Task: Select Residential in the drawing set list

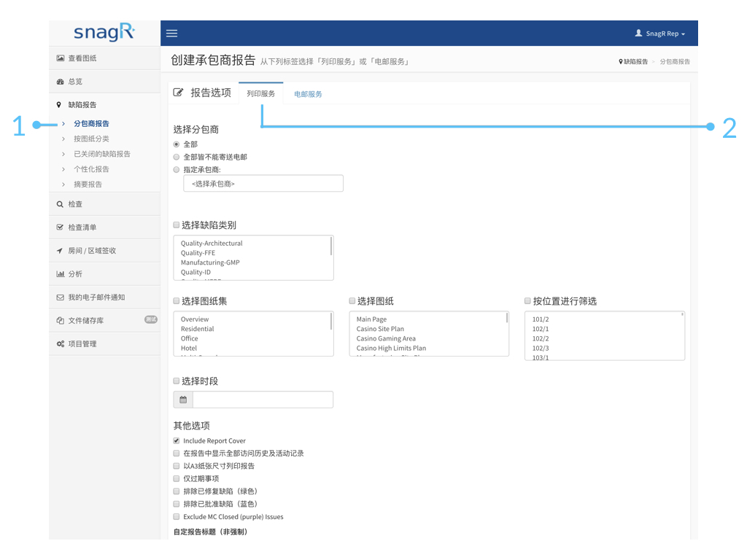Action: pyautogui.click(x=197, y=329)
